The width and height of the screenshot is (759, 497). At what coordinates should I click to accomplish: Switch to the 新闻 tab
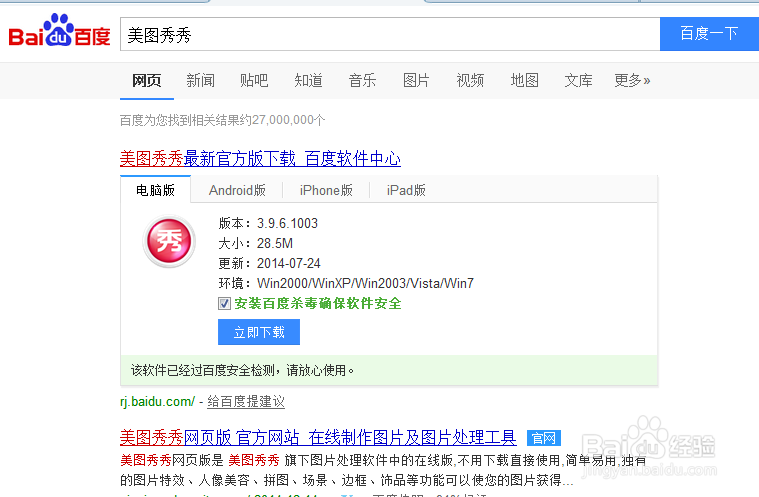pos(200,80)
